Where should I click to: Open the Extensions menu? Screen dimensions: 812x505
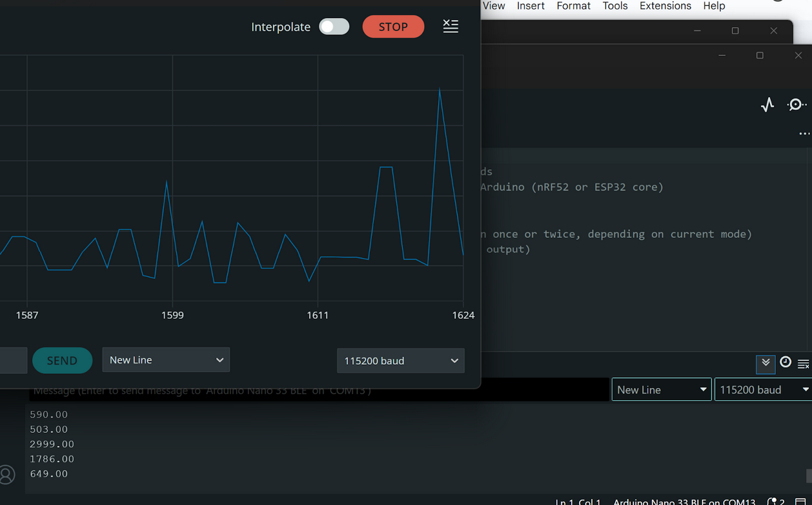click(665, 6)
